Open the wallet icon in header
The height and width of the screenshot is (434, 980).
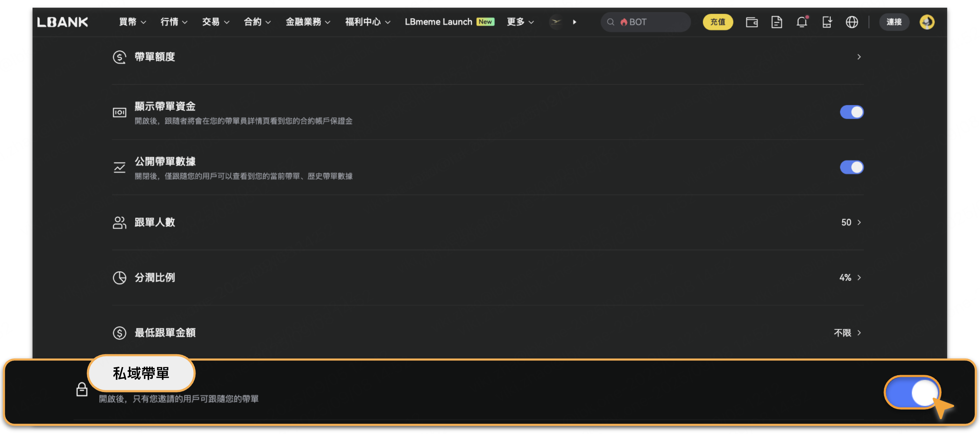click(x=752, y=22)
